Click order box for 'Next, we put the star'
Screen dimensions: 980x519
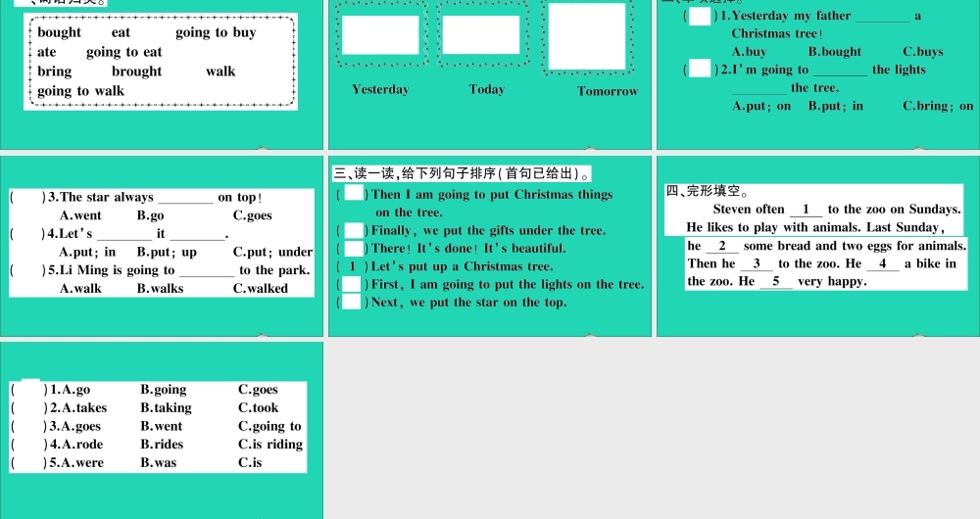coord(352,303)
